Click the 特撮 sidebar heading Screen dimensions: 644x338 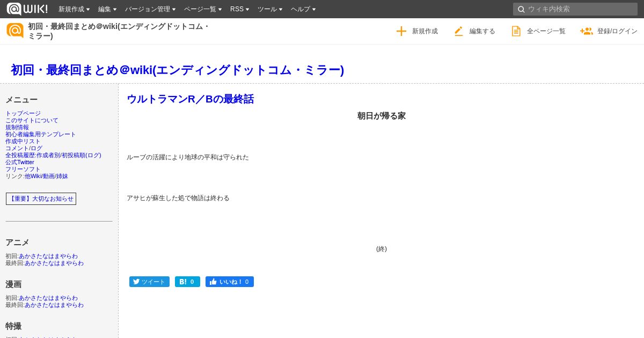click(13, 326)
